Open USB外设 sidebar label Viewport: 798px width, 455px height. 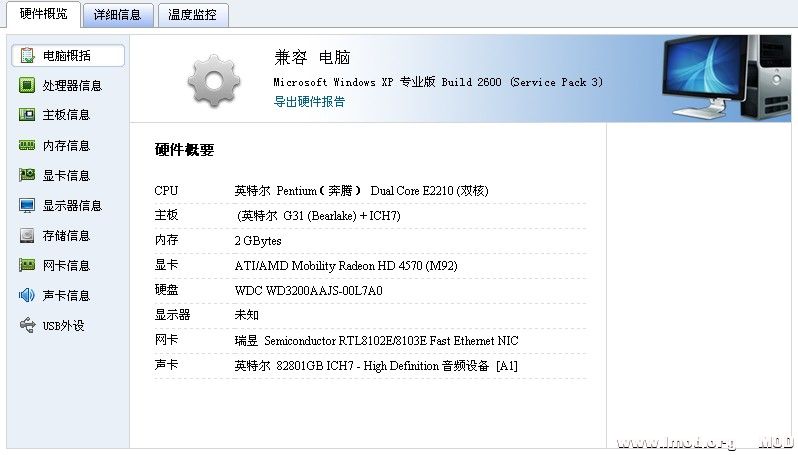pos(64,326)
